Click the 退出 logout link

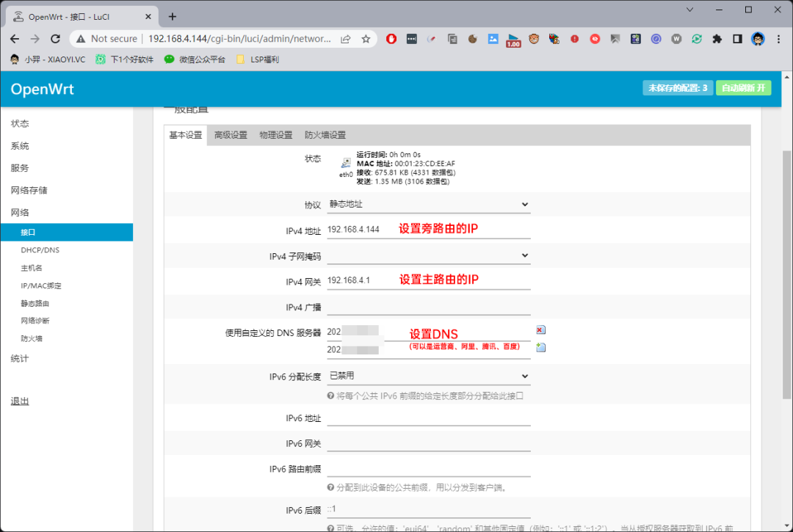pos(20,401)
